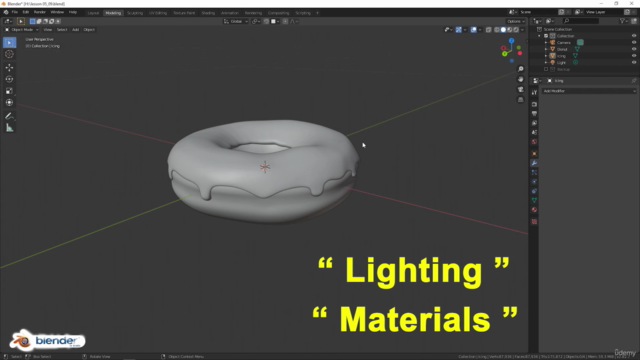Enable the Backup collection checkbox
Viewport: 640px width, 360px height.
(x=546, y=69)
